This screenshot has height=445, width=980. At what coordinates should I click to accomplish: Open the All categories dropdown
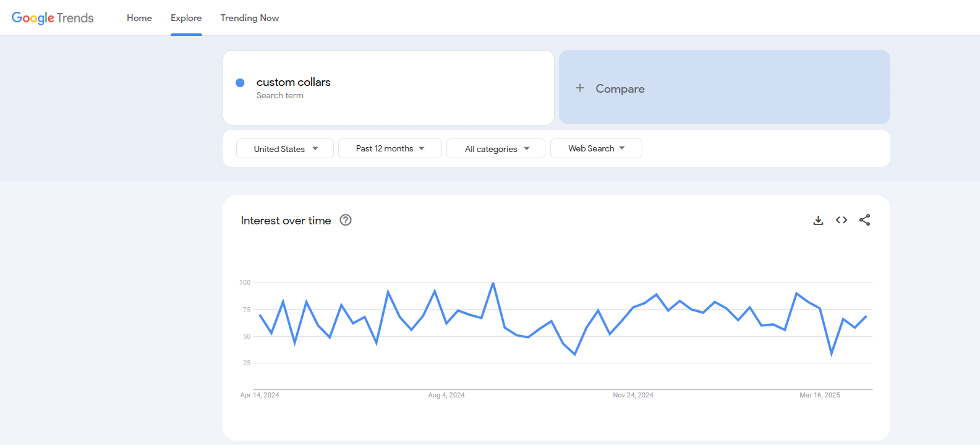tap(496, 148)
